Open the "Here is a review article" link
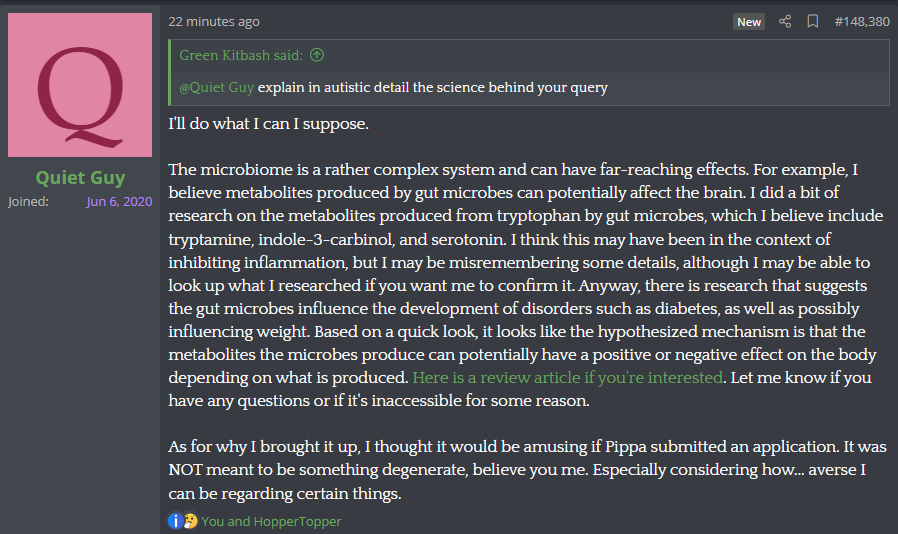 568,378
